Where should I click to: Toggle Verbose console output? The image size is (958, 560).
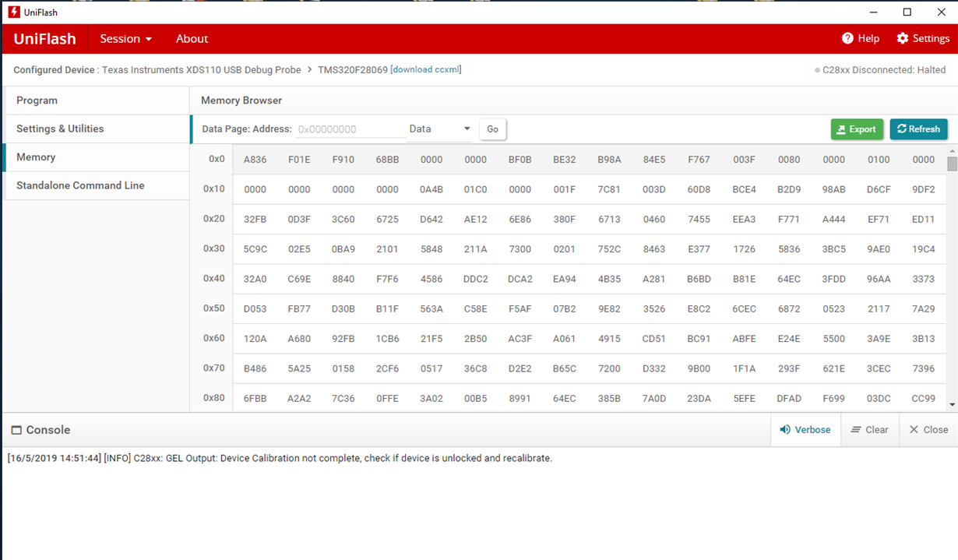[805, 430]
